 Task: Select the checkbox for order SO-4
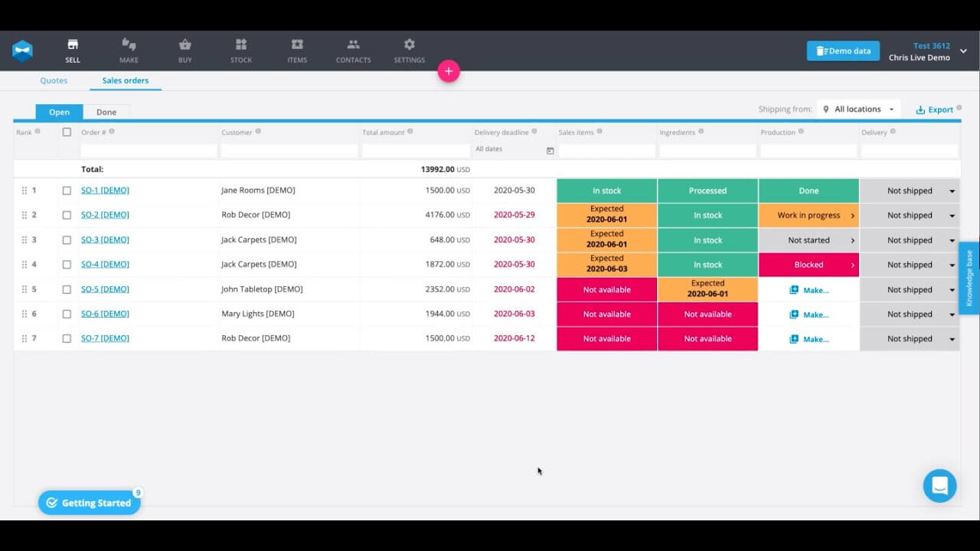(67, 264)
